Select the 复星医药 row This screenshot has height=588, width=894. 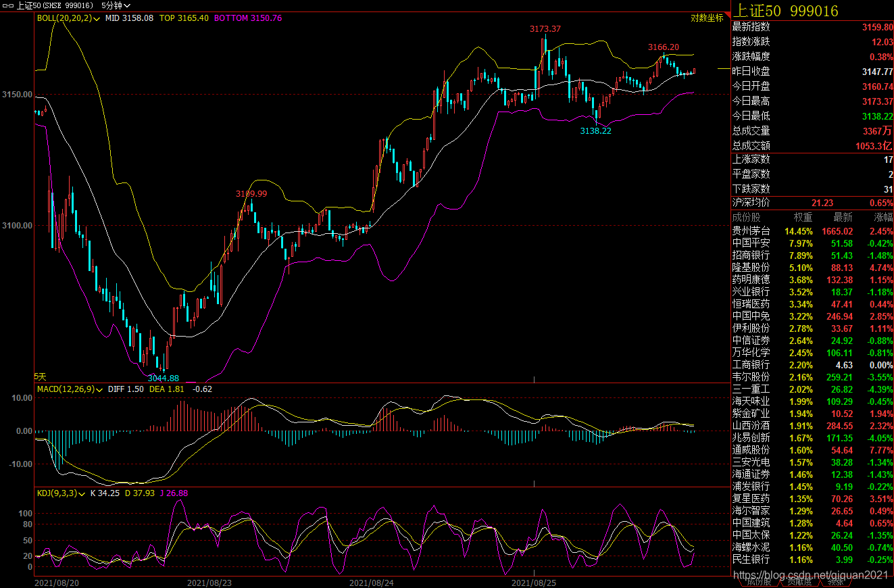click(x=813, y=499)
